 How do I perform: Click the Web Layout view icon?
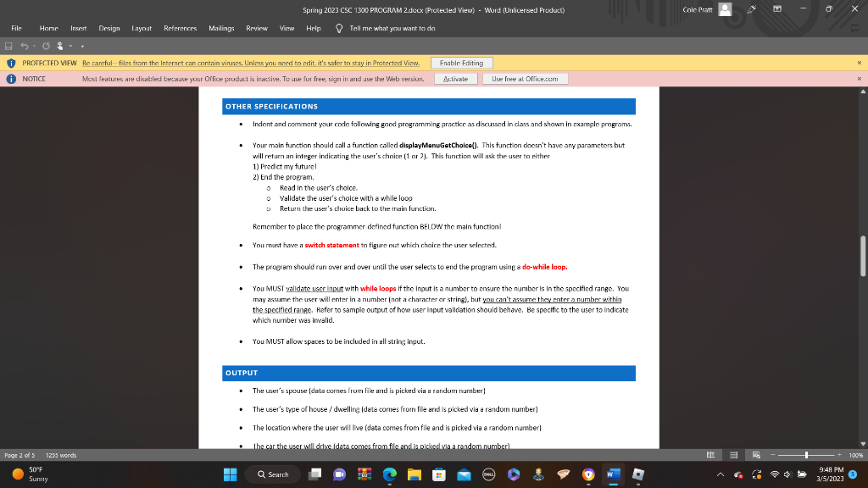(x=758, y=453)
